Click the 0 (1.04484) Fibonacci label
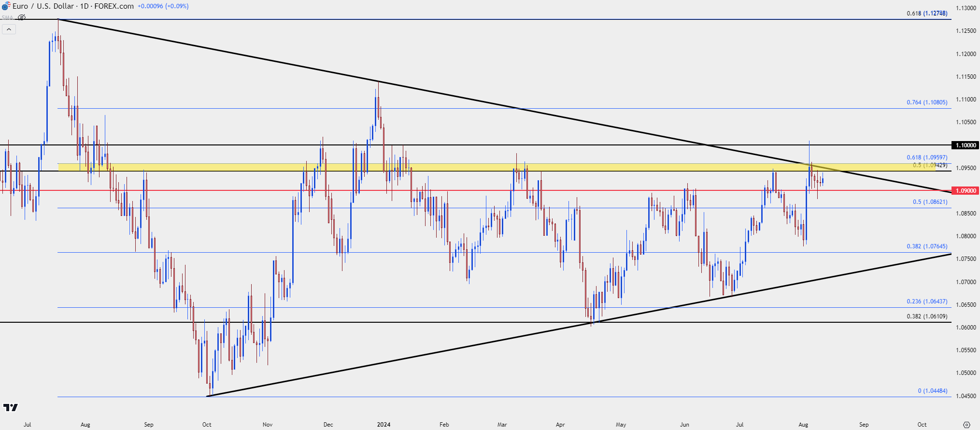This screenshot has width=980, height=430. (x=933, y=391)
